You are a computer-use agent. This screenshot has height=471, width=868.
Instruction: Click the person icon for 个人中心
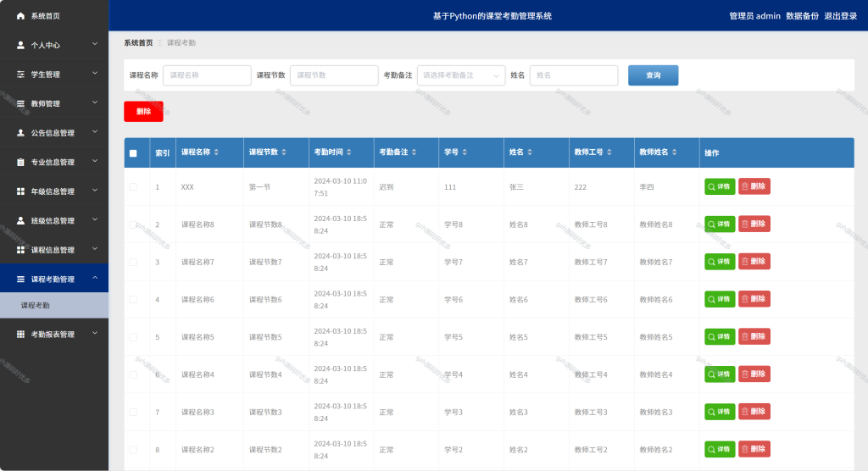click(20, 46)
